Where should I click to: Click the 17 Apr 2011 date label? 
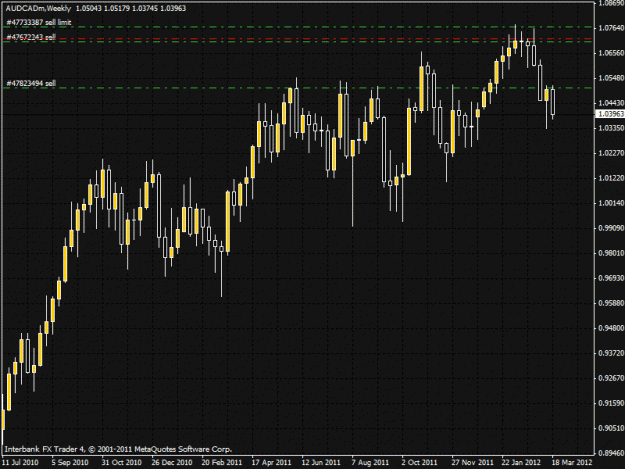[x=271, y=462]
